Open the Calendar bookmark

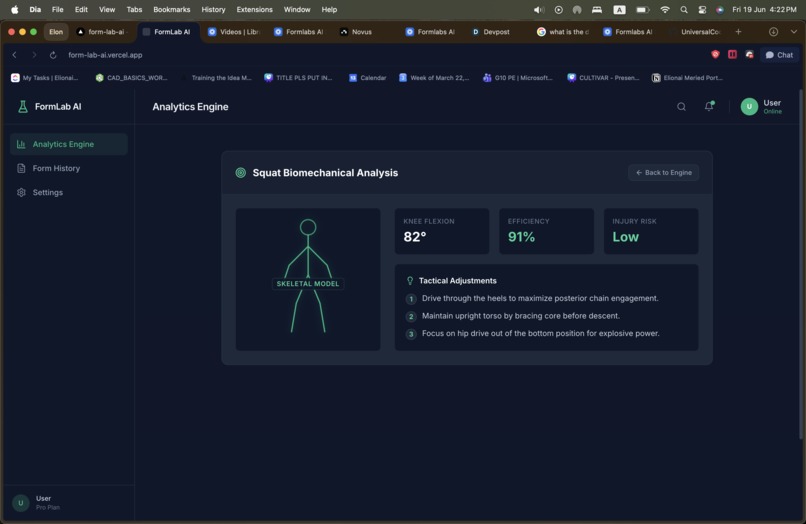[x=368, y=78]
